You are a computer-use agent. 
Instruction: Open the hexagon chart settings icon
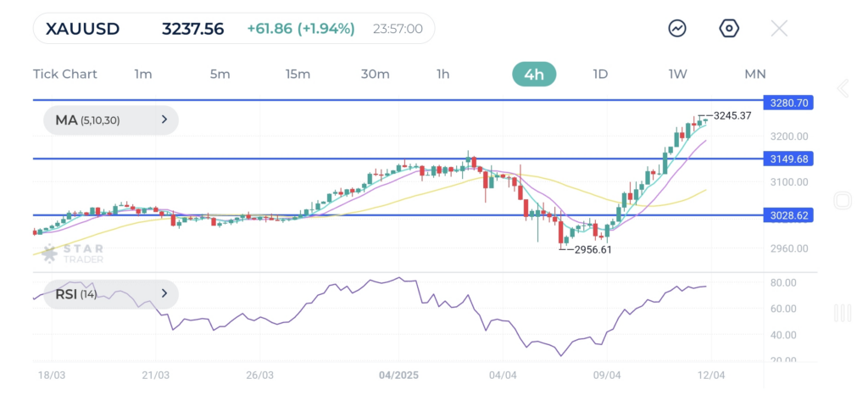coord(728,29)
